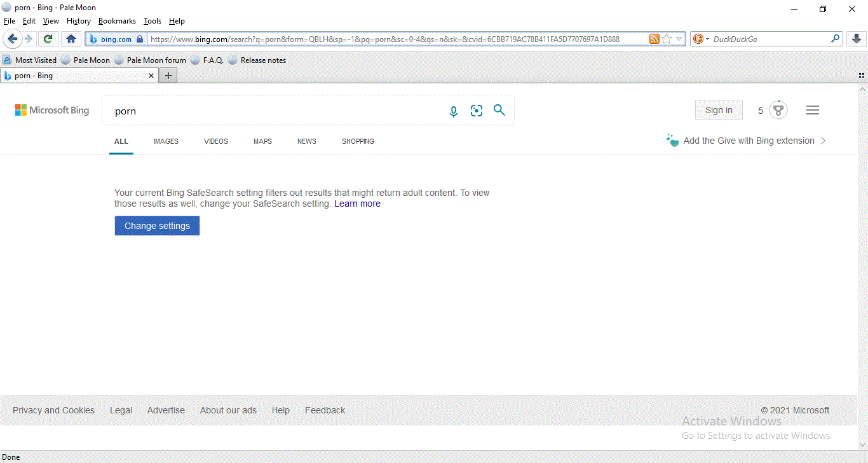Switch to the Images tab

pyautogui.click(x=166, y=141)
